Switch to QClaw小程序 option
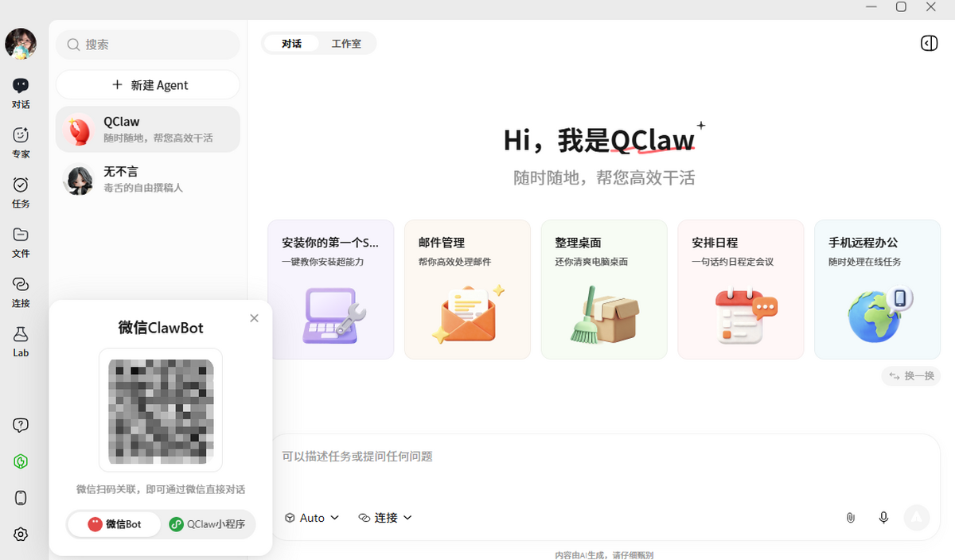The width and height of the screenshot is (955, 560). pos(207,524)
